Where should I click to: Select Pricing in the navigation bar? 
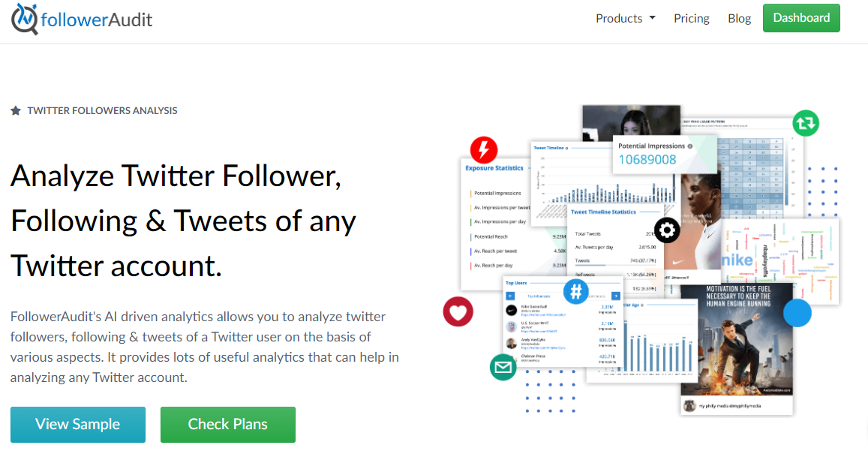pos(691,18)
